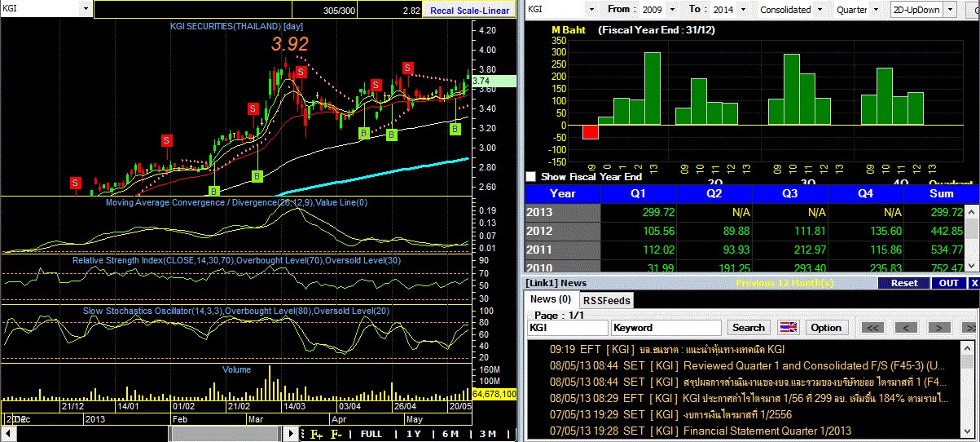Open the Quarter period dropdown
This screenshot has height=442, width=980.
pos(876,10)
